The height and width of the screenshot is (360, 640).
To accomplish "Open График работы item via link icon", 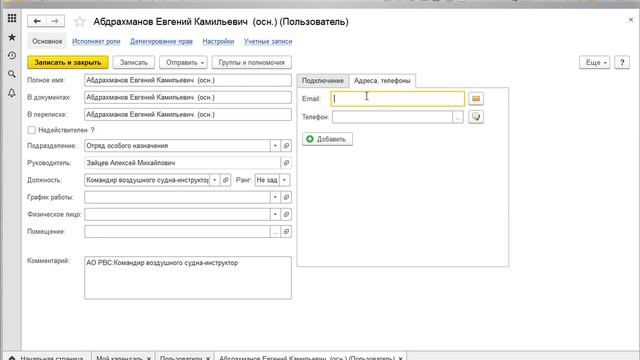I will pyautogui.click(x=286, y=197).
